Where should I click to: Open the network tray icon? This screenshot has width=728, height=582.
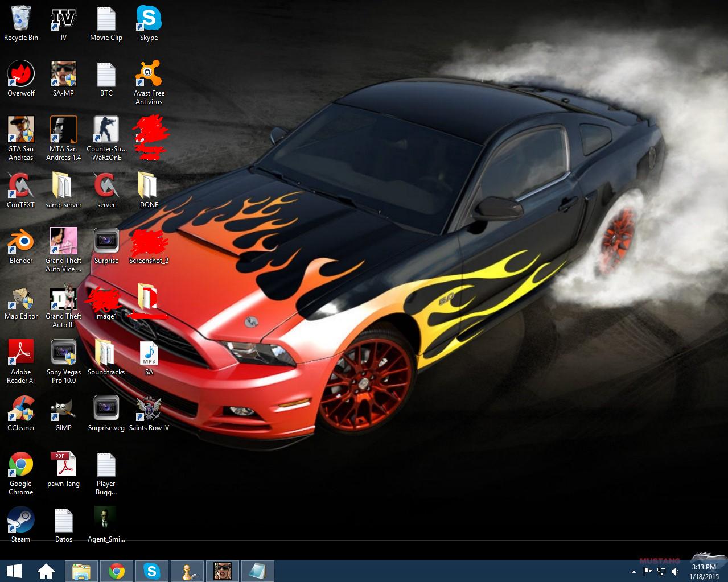point(661,572)
